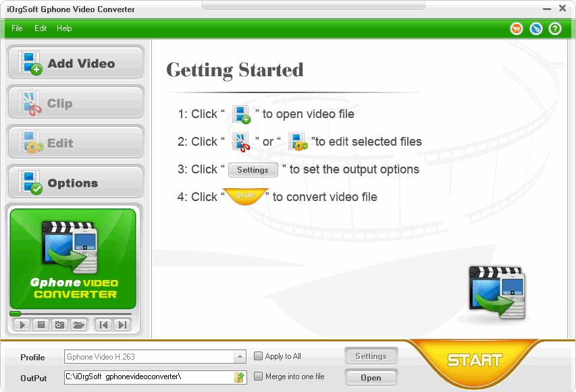Click the orange shopping cart icon

[517, 28]
